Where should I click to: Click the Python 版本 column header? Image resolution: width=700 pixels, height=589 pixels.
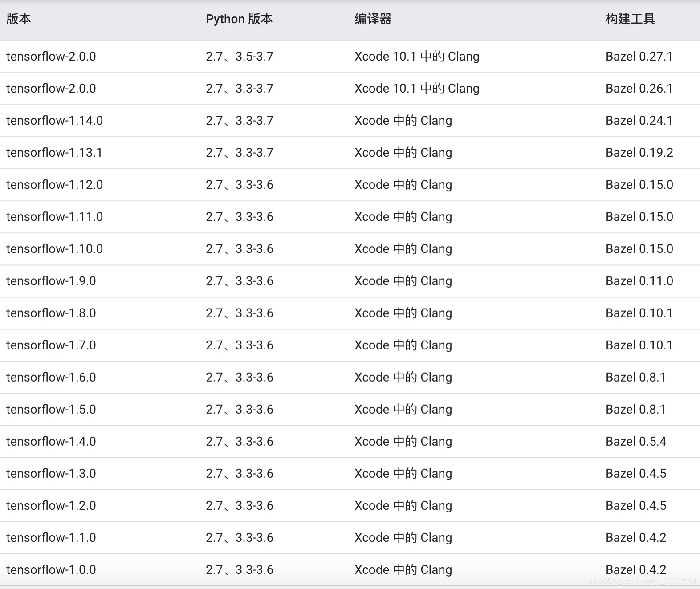pyautogui.click(x=239, y=19)
